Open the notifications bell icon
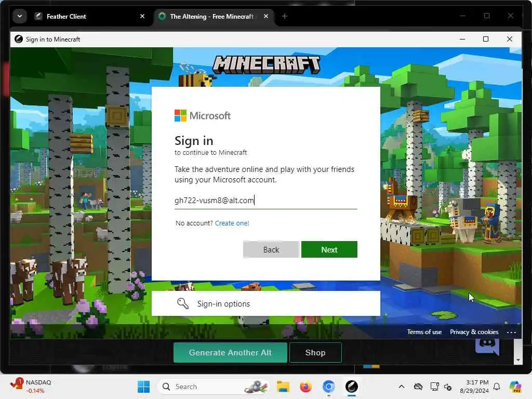The height and width of the screenshot is (399, 532). 497,387
